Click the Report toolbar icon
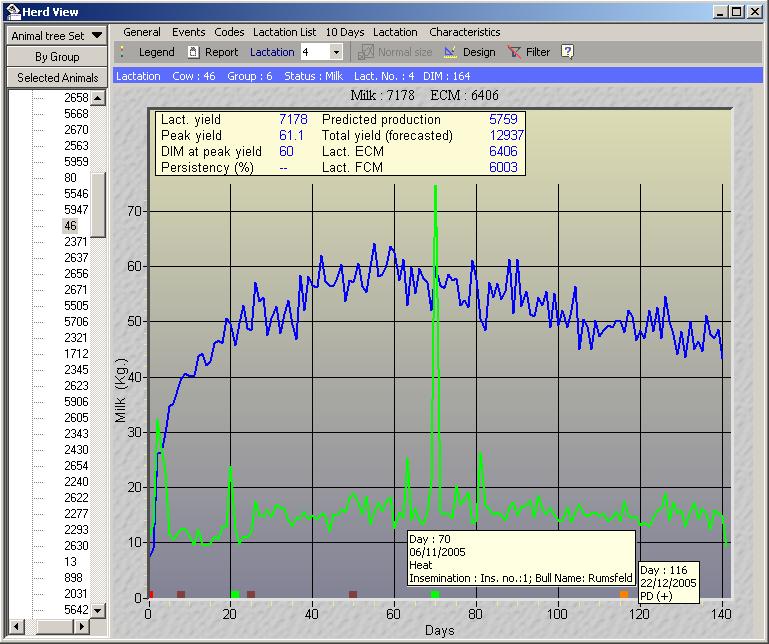 click(x=194, y=52)
